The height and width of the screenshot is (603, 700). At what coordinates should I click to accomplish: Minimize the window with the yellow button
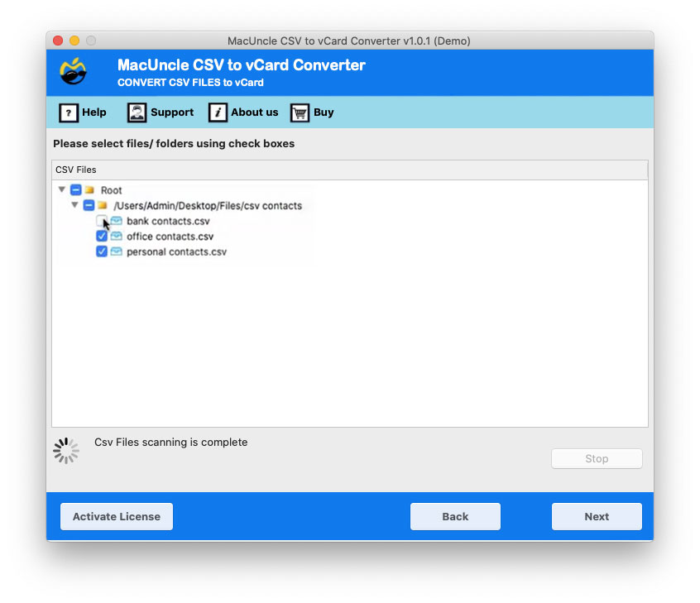click(74, 41)
